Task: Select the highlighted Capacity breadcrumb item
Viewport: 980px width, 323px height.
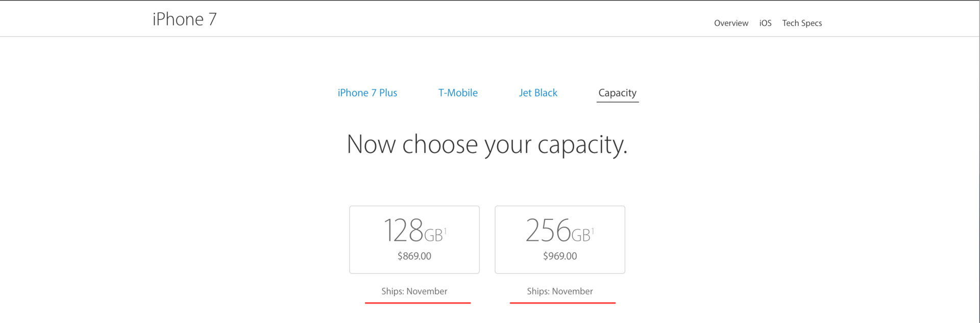Action: [x=618, y=93]
